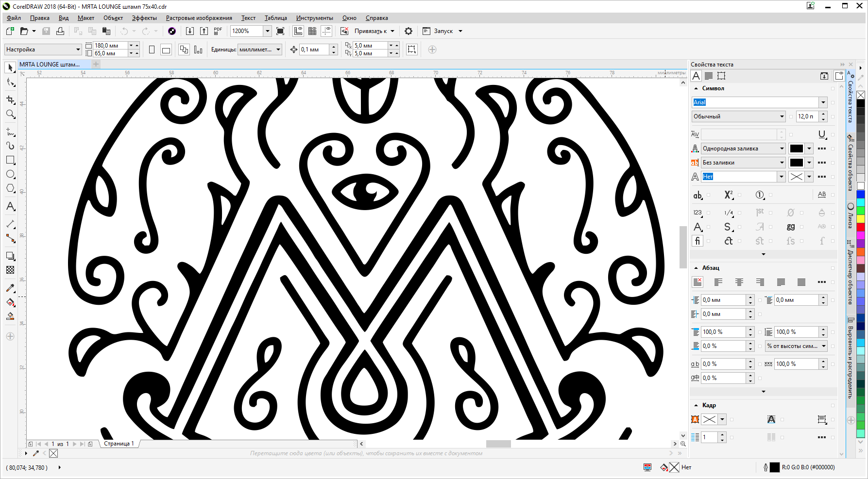Image resolution: width=868 pixels, height=479 pixels.
Task: Select the Polygon tool
Action: [x=10, y=188]
